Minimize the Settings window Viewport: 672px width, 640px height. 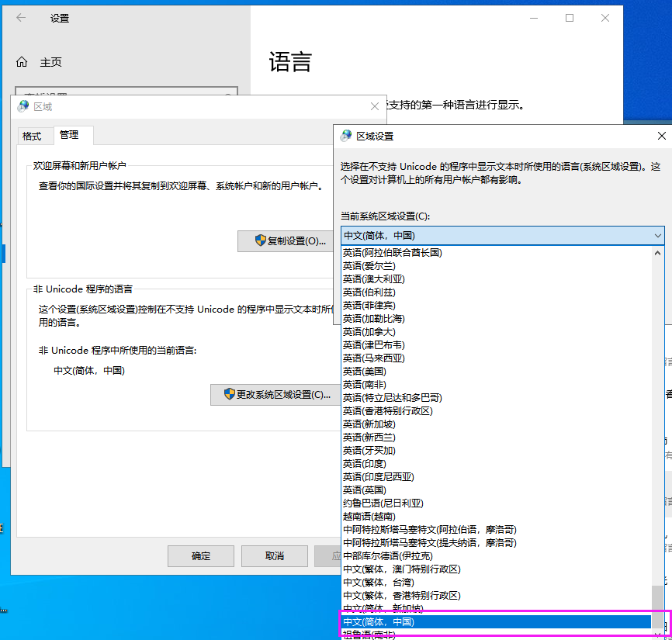click(533, 18)
